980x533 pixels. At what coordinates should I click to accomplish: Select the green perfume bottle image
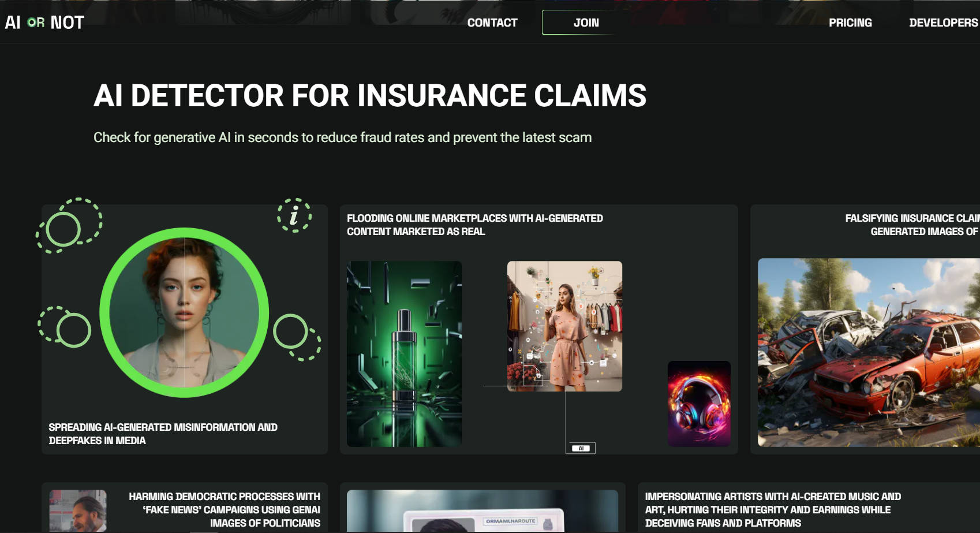click(x=404, y=354)
